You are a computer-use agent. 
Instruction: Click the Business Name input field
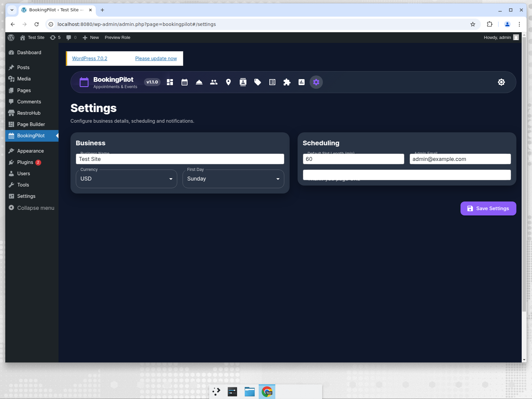click(x=180, y=159)
